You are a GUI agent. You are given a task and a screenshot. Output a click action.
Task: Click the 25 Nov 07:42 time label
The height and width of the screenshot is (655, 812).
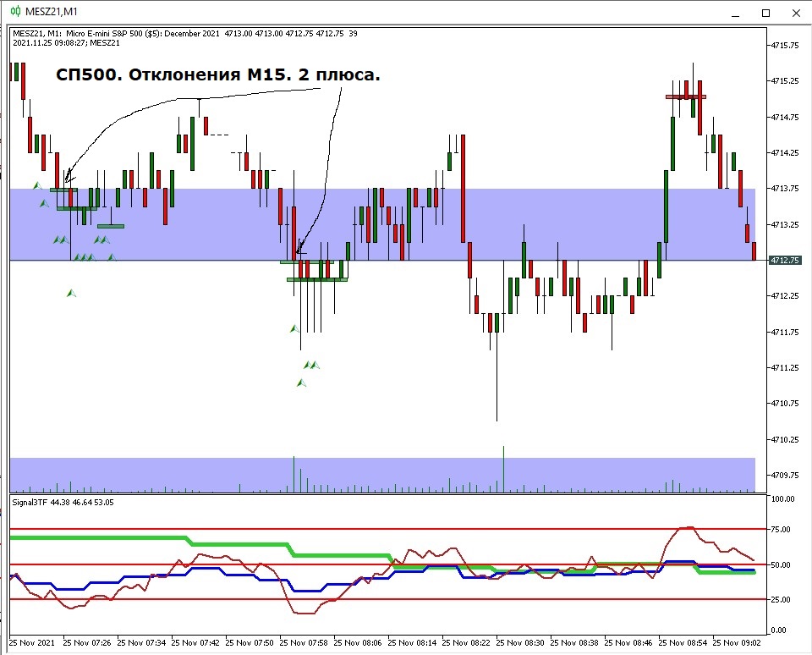[195, 642]
